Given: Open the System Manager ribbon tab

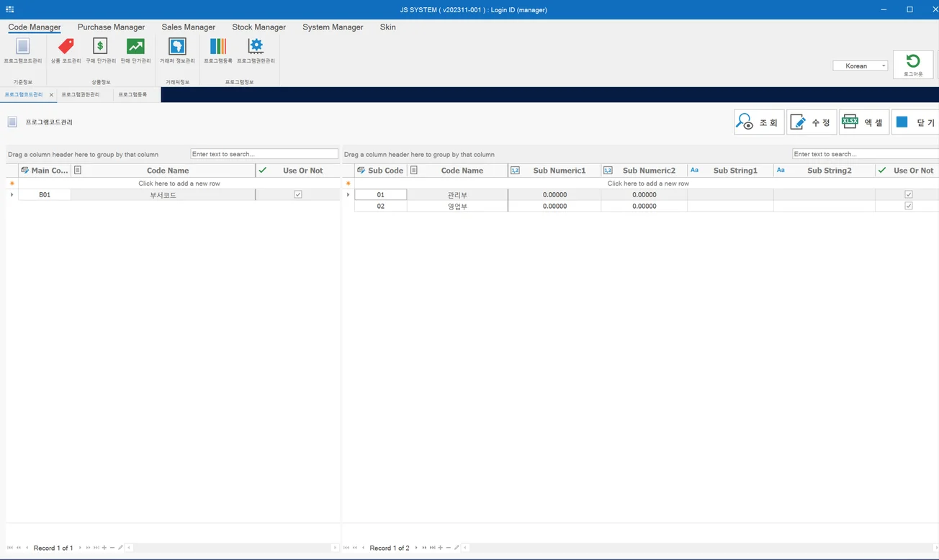Looking at the screenshot, I should [x=333, y=27].
